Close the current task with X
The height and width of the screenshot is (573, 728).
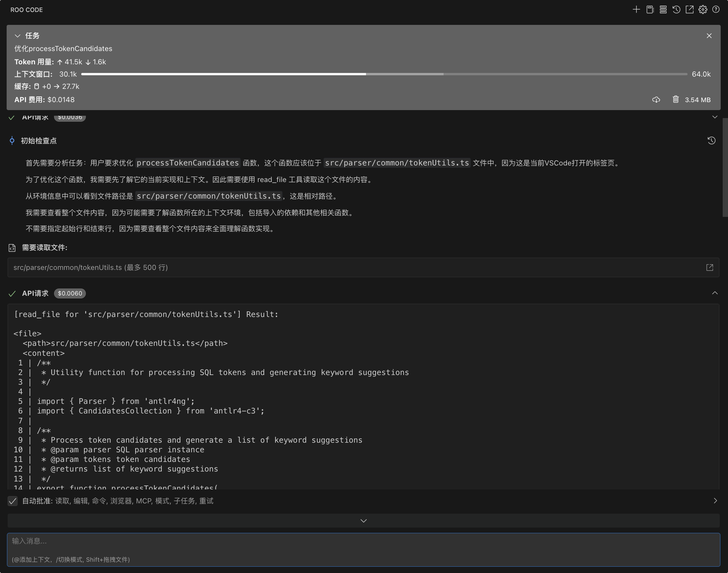coord(709,35)
